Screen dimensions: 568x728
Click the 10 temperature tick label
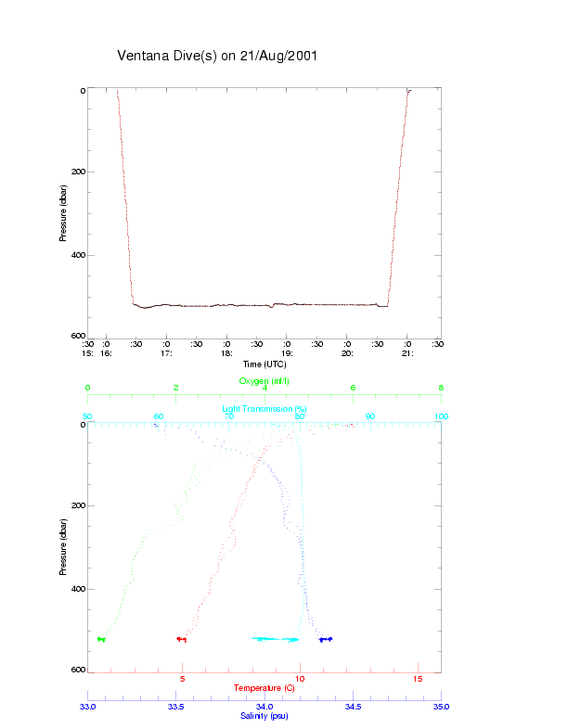tap(300, 679)
